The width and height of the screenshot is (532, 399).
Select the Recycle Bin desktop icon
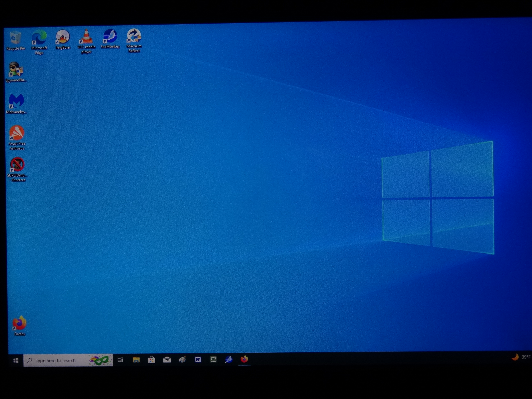click(16, 40)
